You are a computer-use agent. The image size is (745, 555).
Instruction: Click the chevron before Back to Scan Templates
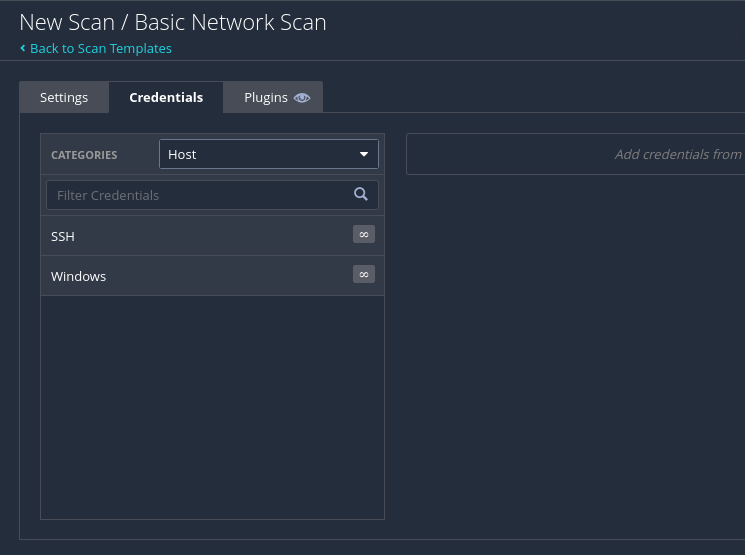pyautogui.click(x=23, y=48)
